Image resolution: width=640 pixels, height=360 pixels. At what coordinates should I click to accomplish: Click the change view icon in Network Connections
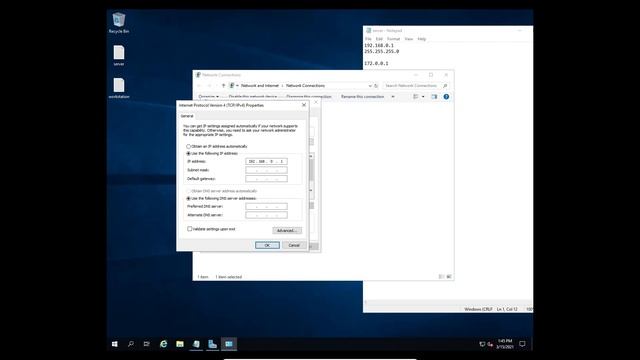coord(416,97)
